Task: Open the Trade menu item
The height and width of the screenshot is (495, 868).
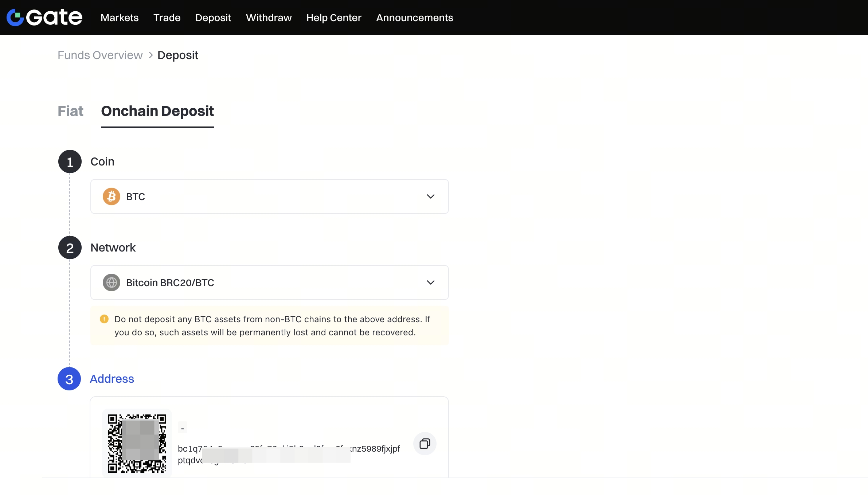Action: point(167,17)
